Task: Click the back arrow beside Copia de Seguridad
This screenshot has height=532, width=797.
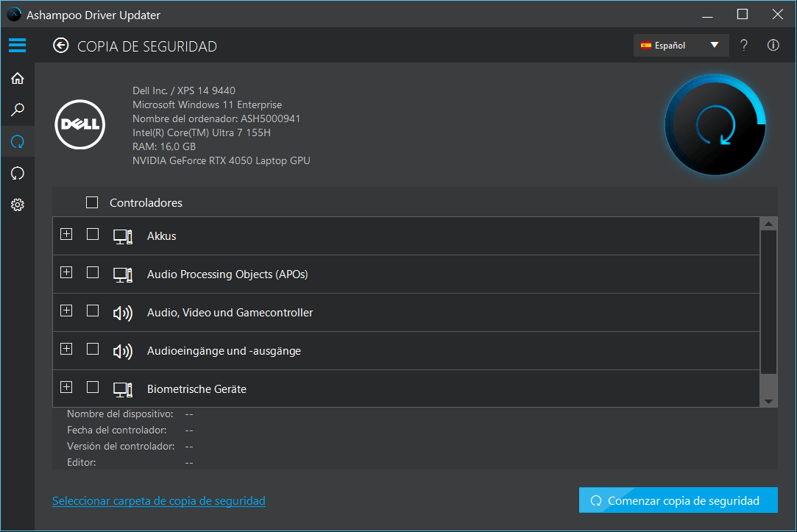Action: point(60,46)
